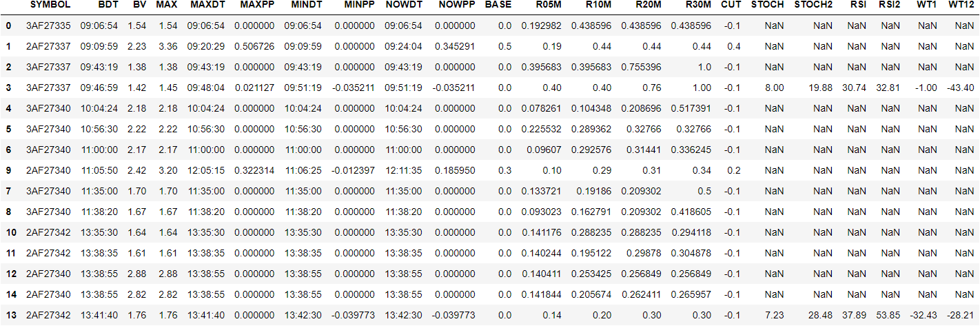Select the MAXDT value 12:05:15
The width and height of the screenshot is (980, 326).
click(x=206, y=170)
